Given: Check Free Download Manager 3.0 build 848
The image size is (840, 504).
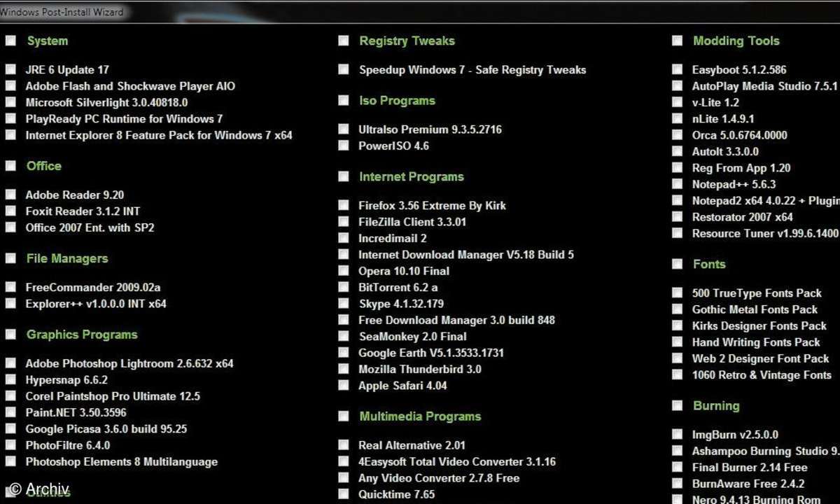Looking at the screenshot, I should (x=344, y=319).
